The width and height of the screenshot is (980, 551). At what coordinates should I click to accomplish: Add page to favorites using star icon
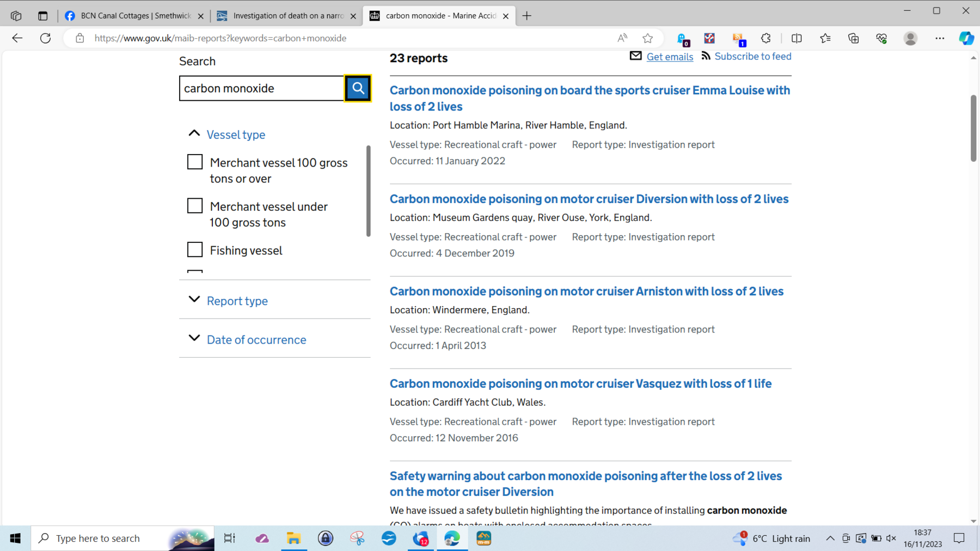point(647,38)
